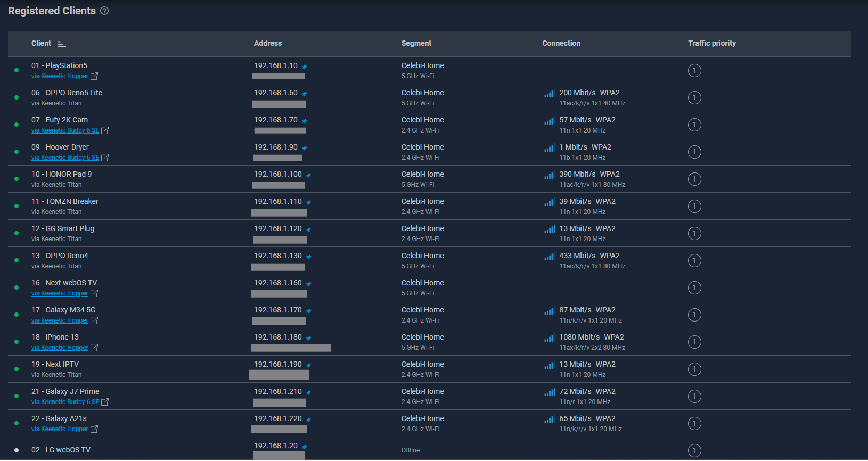Select client 12 - GG Smart Plug

pos(63,228)
